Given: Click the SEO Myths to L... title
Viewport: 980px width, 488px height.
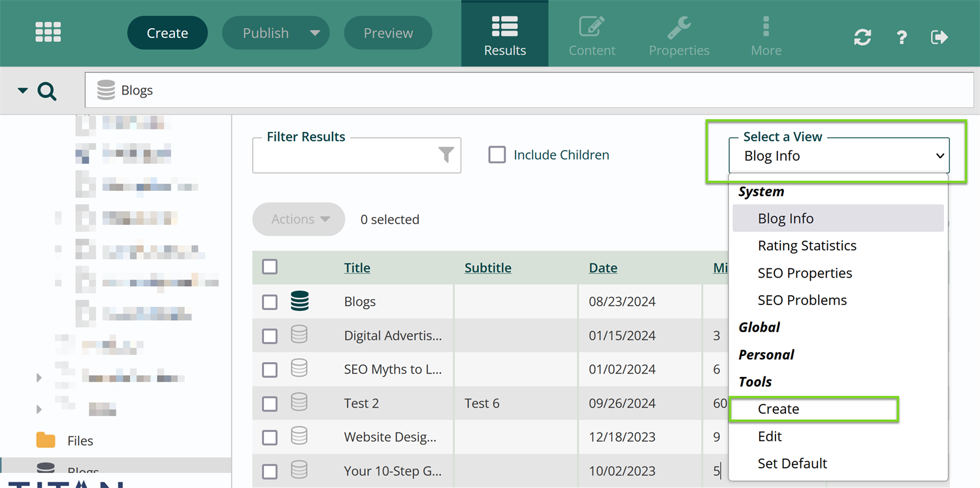Looking at the screenshot, I should point(393,369).
